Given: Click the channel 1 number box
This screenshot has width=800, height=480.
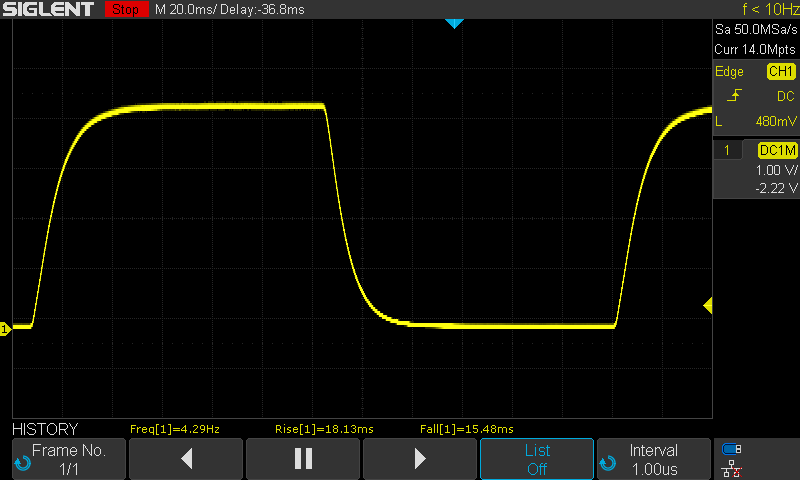Looking at the screenshot, I should coord(727,150).
